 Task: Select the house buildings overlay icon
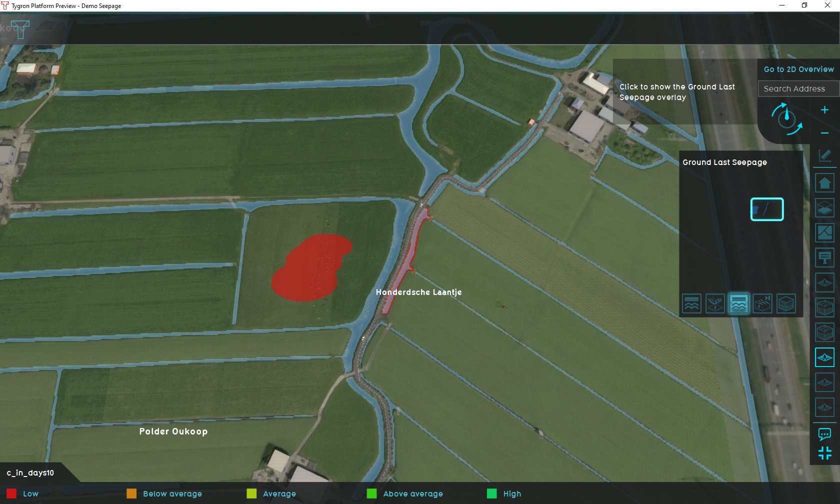pos(825,183)
